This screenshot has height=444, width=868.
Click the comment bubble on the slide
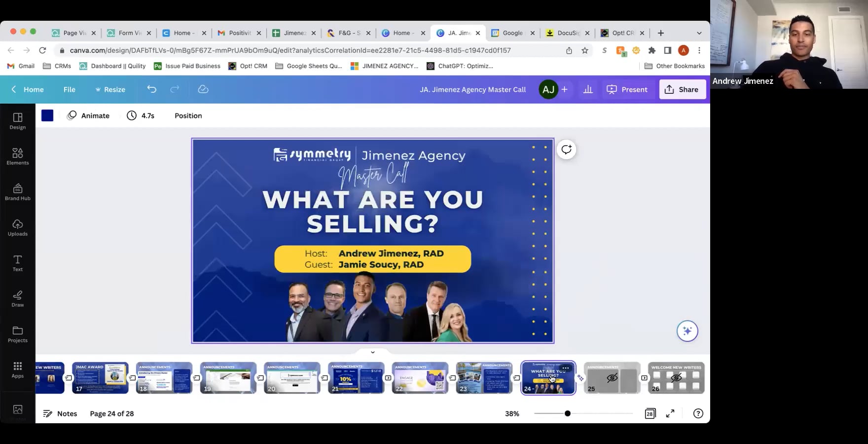[x=566, y=149]
